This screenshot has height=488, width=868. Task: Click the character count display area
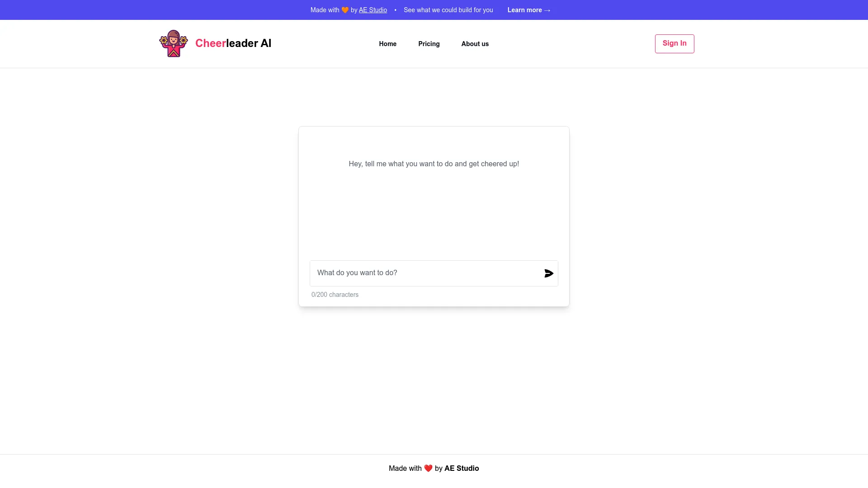pos(335,294)
